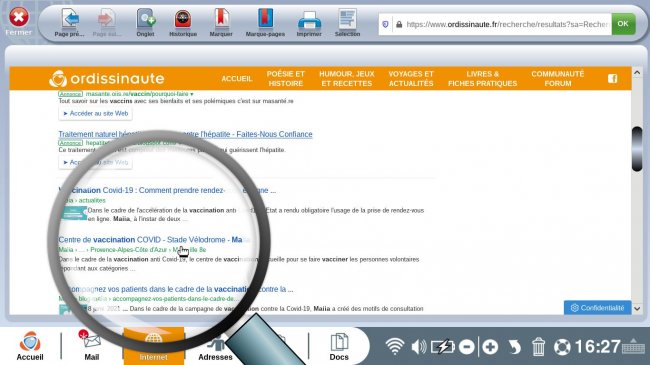Viewport: 650px width, 365px height.
Task: Click the shield icon in address bar
Action: pyautogui.click(x=386, y=24)
